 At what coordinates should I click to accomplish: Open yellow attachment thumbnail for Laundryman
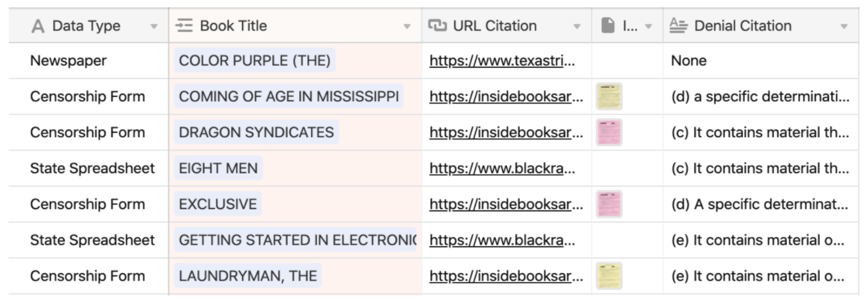coord(609,276)
